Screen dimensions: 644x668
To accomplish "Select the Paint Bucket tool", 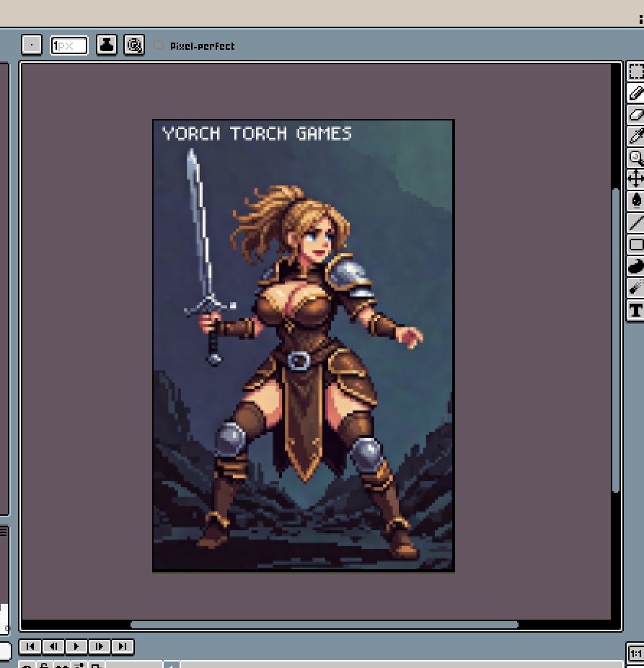I will (635, 201).
